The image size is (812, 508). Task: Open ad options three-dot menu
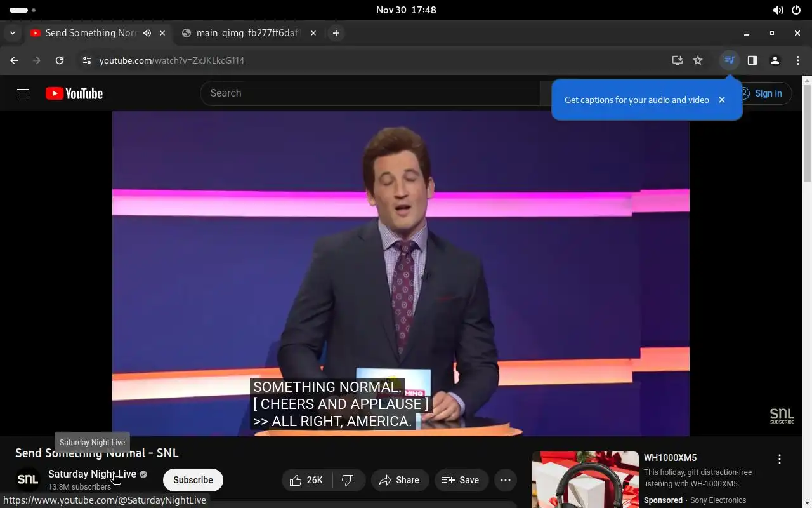tap(780, 459)
